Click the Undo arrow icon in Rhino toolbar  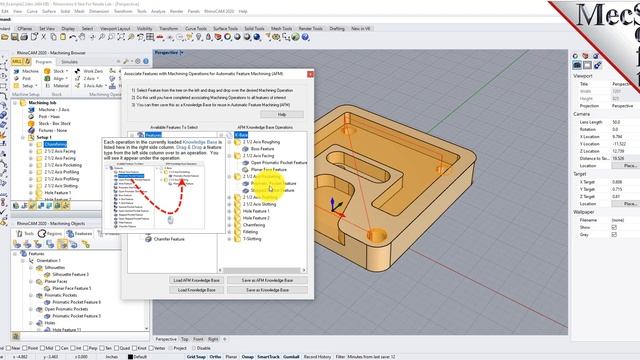(73, 37)
